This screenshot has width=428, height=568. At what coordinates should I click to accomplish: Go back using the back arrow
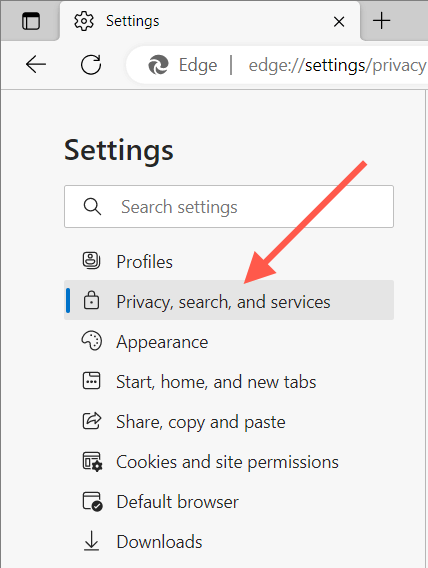[x=36, y=65]
